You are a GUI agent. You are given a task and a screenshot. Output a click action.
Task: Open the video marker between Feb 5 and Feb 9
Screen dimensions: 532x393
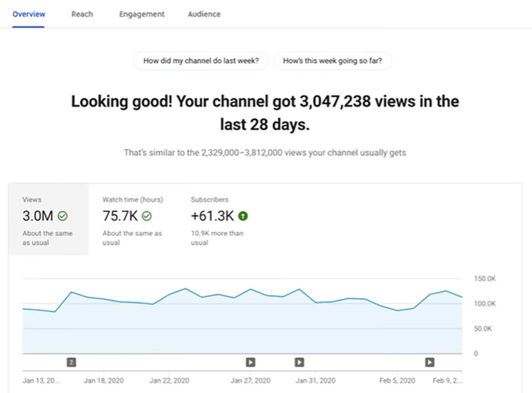[x=429, y=362]
